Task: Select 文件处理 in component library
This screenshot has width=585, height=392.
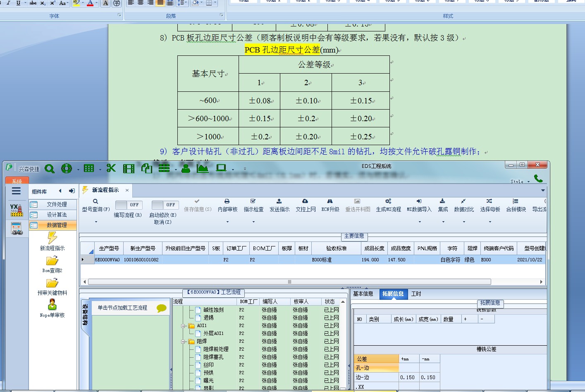Action: 53,204
